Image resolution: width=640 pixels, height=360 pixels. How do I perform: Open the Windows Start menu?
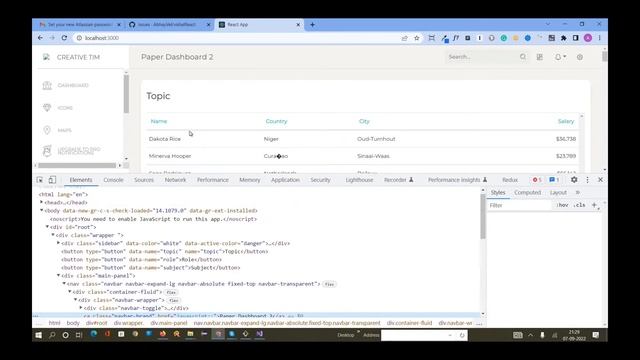pos(38,335)
